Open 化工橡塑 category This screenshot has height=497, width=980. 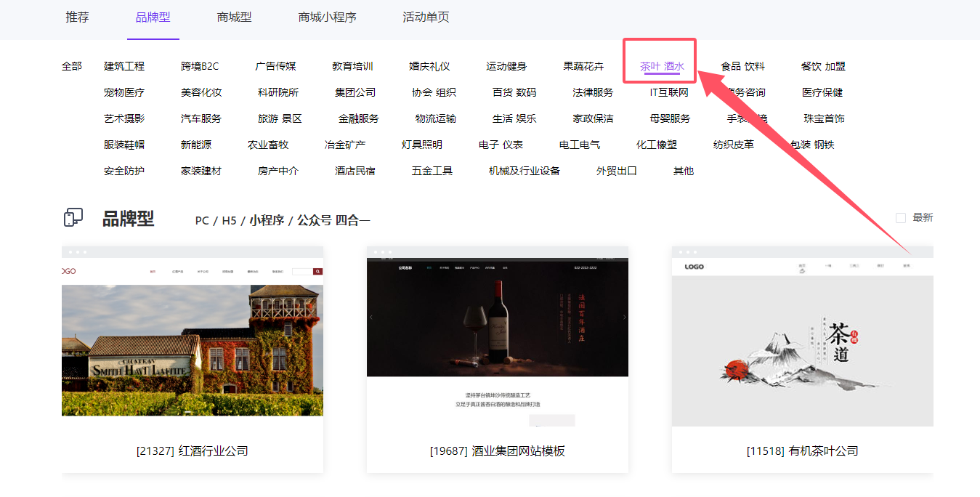pos(657,145)
